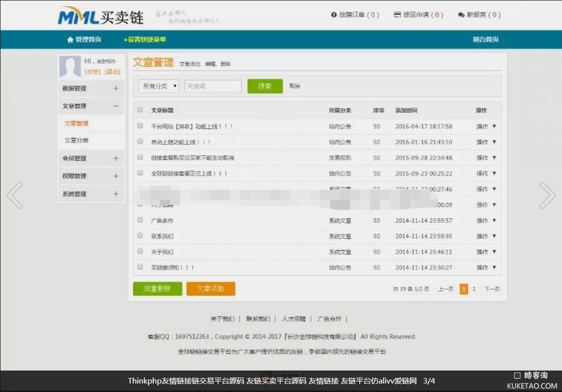The width and height of the screenshot is (562, 392).
Task: Click the home icon beside 管理首页
Action: click(x=70, y=39)
